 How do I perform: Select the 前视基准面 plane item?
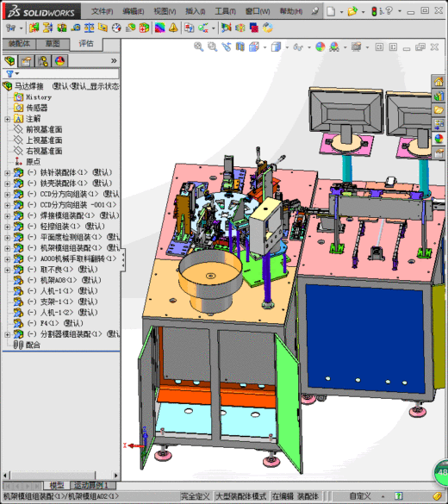(x=44, y=129)
